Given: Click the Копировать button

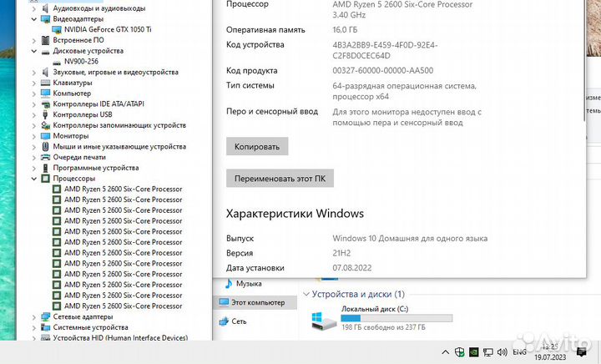Looking at the screenshot, I should coord(257,146).
